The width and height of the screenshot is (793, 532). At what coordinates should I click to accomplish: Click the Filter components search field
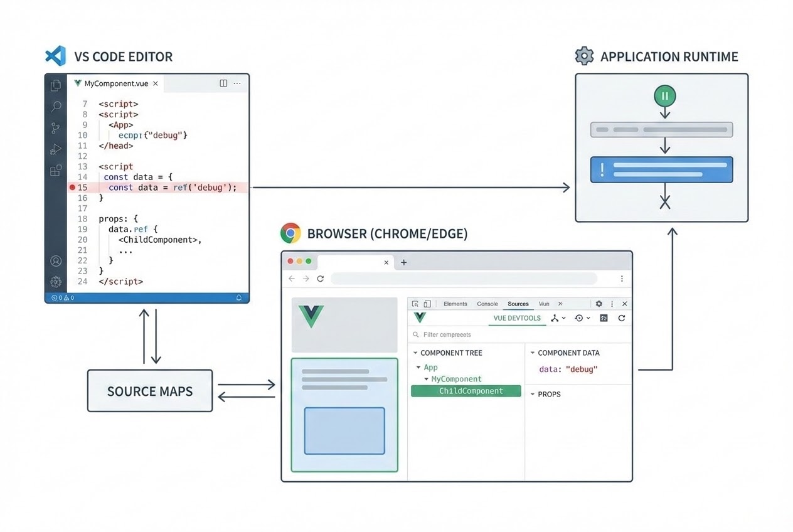pyautogui.click(x=519, y=334)
